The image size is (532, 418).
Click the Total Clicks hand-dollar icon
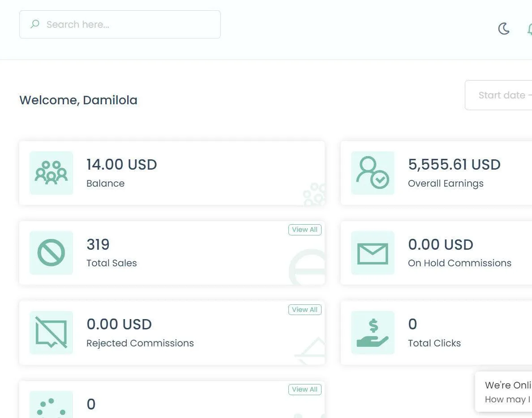(x=373, y=333)
